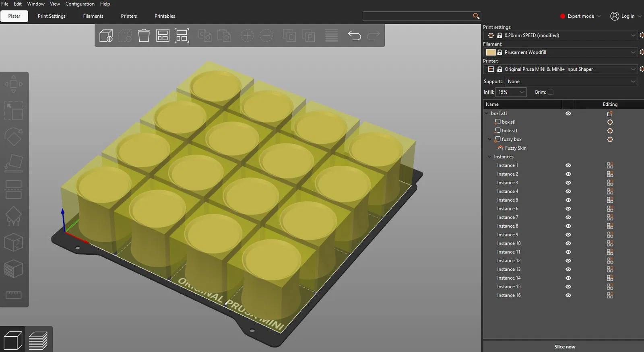Select the Scale tool in left toolbar
The height and width of the screenshot is (352, 644).
click(x=13, y=111)
